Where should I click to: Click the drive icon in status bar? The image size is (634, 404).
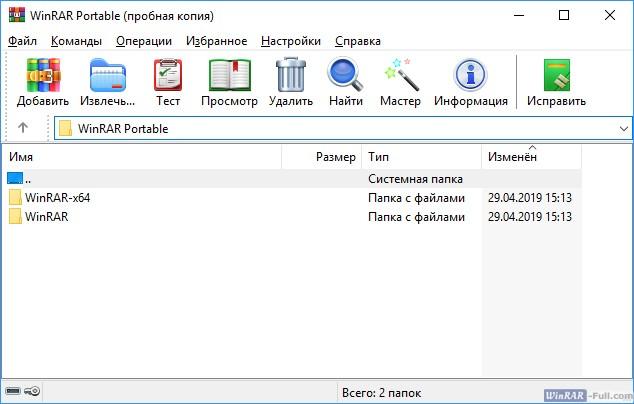[13, 391]
